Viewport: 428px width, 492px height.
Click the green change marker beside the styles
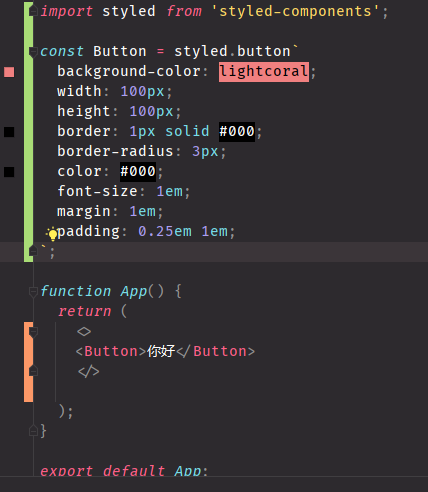[28, 132]
